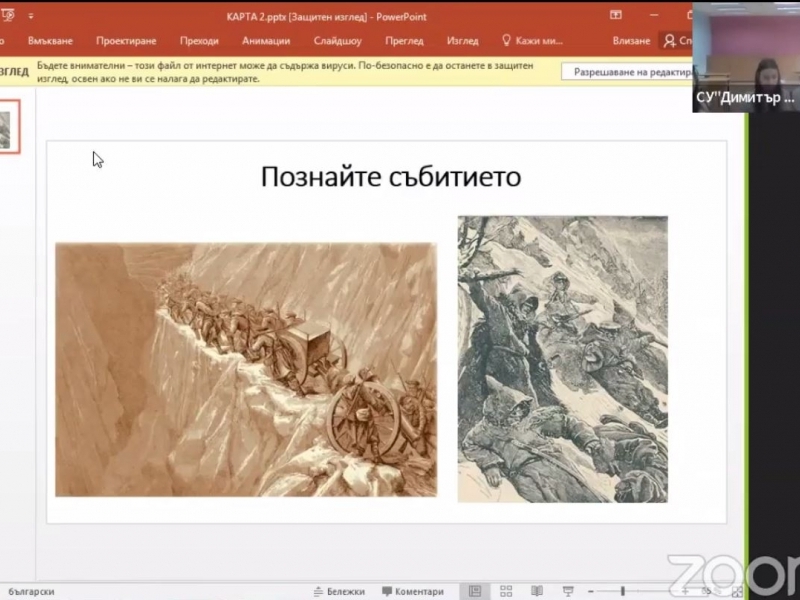Select the slide thumbnail in the panel
This screenshot has width=800, height=600.
click(9, 127)
